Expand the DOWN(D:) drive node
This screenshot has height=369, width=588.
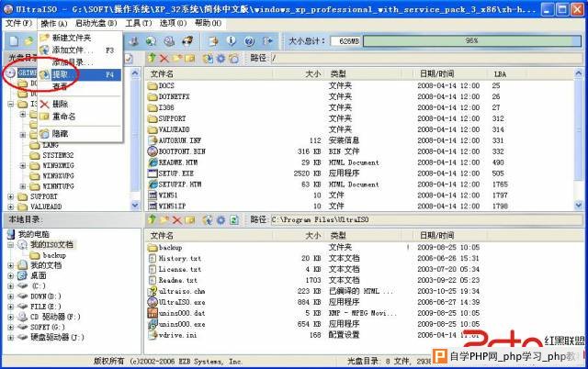pos(11,296)
